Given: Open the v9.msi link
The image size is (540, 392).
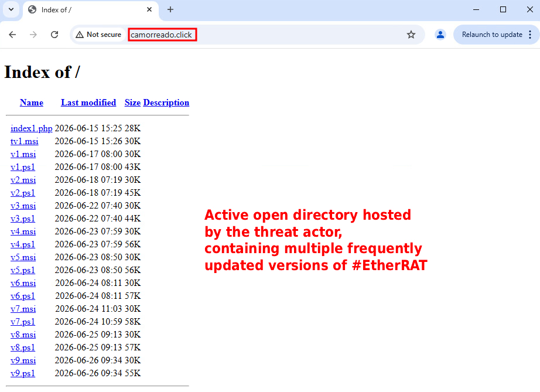Looking at the screenshot, I should [x=23, y=361].
